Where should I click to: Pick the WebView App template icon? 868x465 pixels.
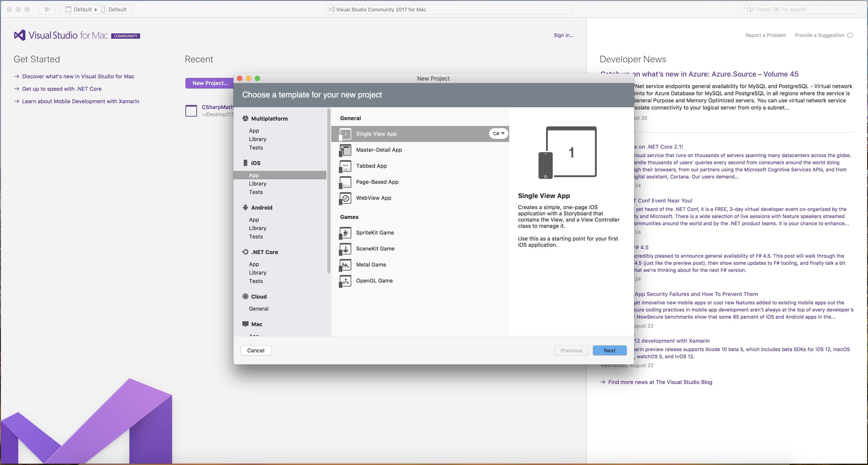click(x=345, y=198)
